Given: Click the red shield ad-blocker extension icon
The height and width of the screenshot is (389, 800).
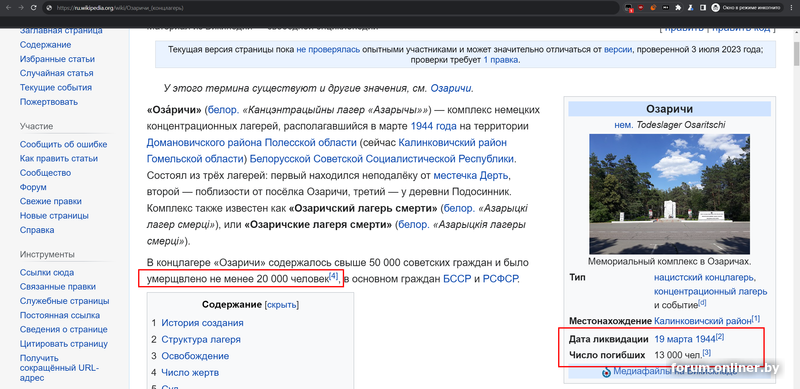Looking at the screenshot, I should click(x=641, y=8).
